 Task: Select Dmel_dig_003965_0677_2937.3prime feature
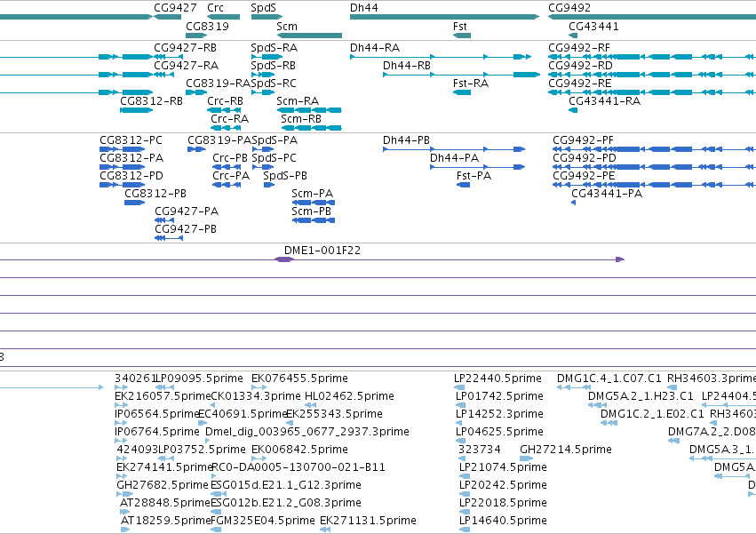coord(207,441)
